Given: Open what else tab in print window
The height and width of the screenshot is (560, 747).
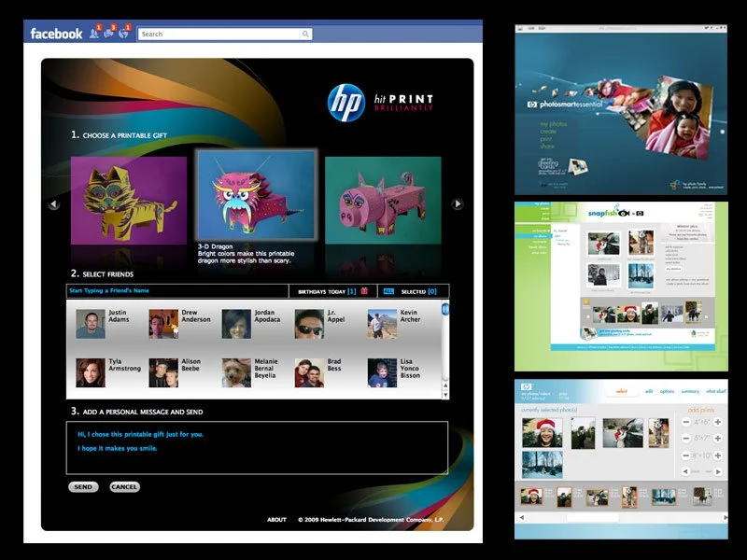Looking at the screenshot, I should tap(715, 391).
